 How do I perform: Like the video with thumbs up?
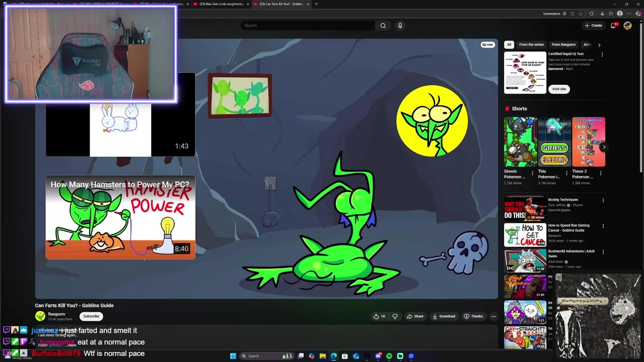[379, 316]
